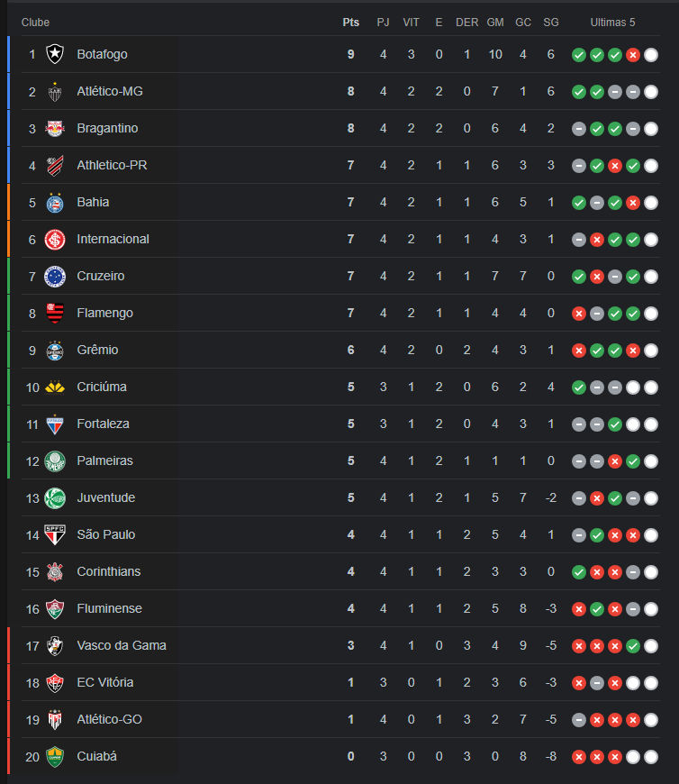Open the Internacional team name link
Screen dimensions: 679x784
click(113, 240)
